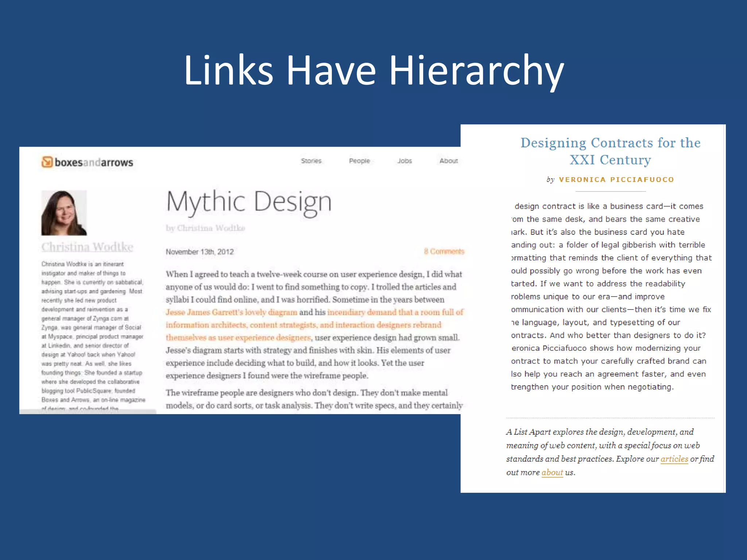Click Christina Wodtke's profile photo
The width and height of the screenshot is (747, 560).
click(64, 213)
